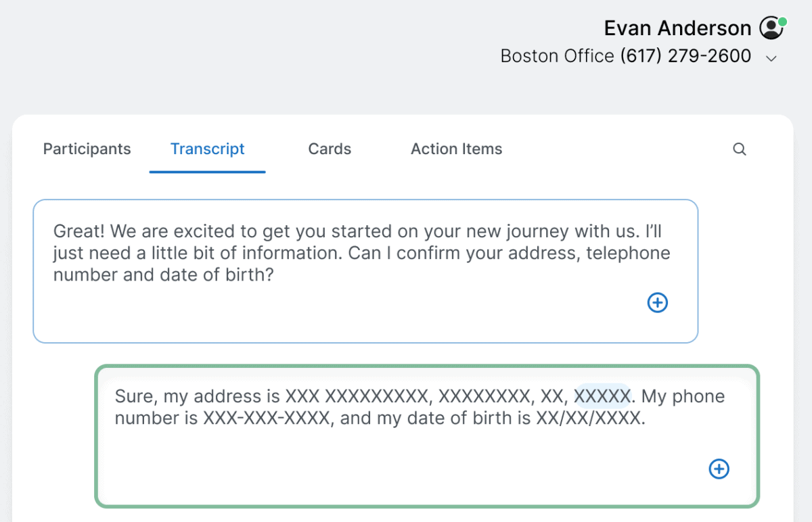
Task: Click the customer's redacted message bubble
Action: pos(428,436)
